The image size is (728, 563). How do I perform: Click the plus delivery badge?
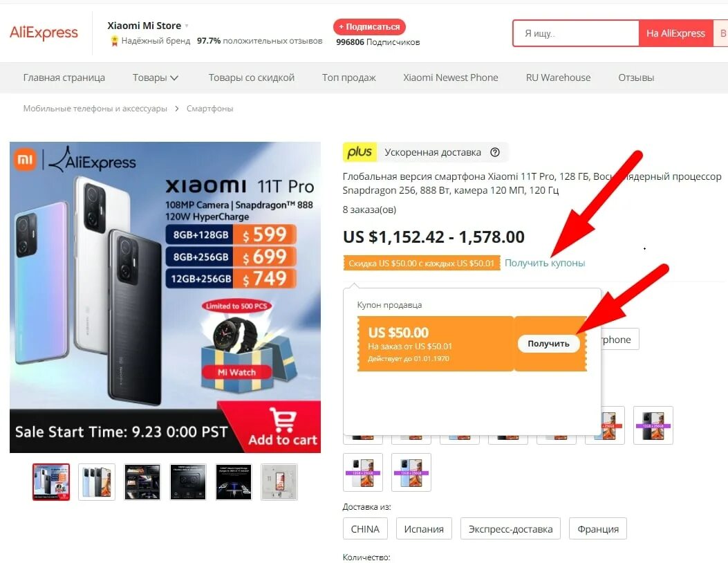point(360,152)
